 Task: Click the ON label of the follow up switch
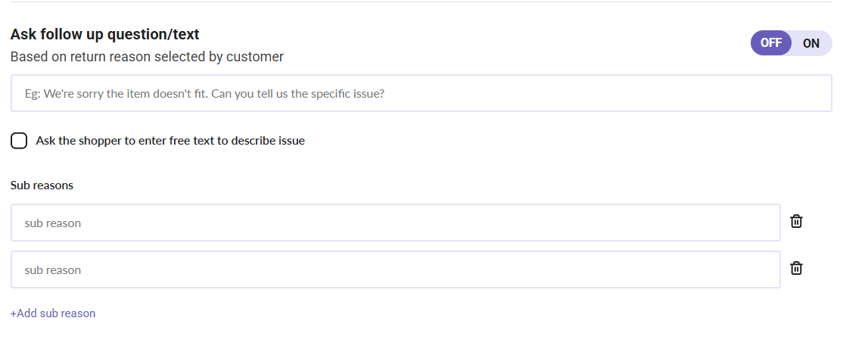point(811,43)
